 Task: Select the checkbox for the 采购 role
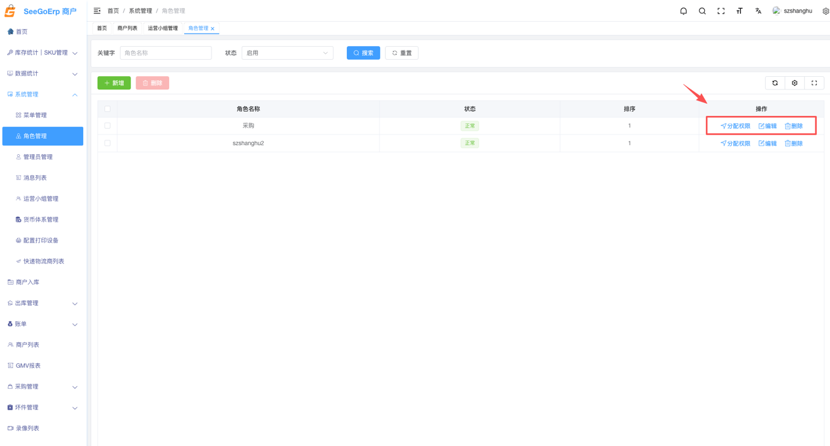108,126
